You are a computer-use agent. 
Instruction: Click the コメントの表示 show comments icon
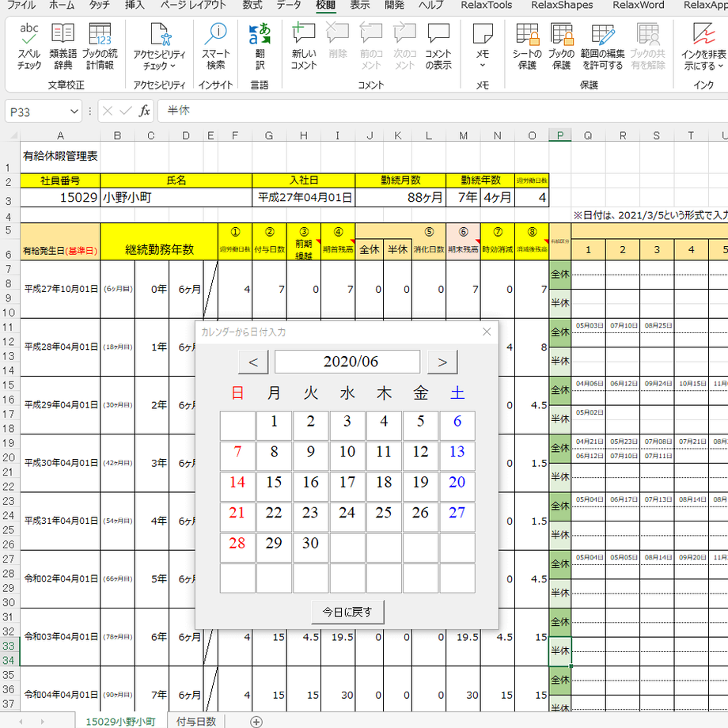[x=438, y=47]
